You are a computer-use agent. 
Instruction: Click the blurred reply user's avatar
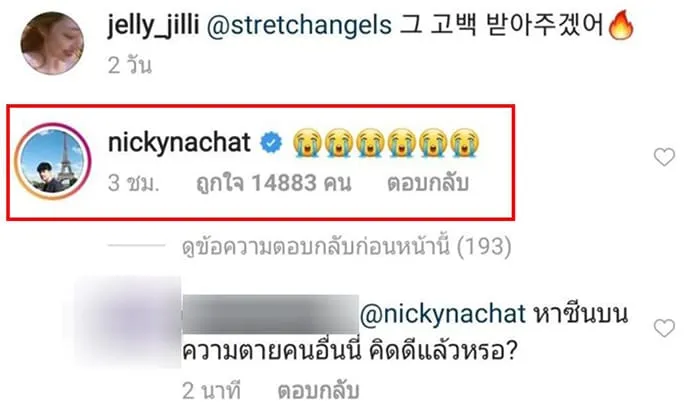128,322
